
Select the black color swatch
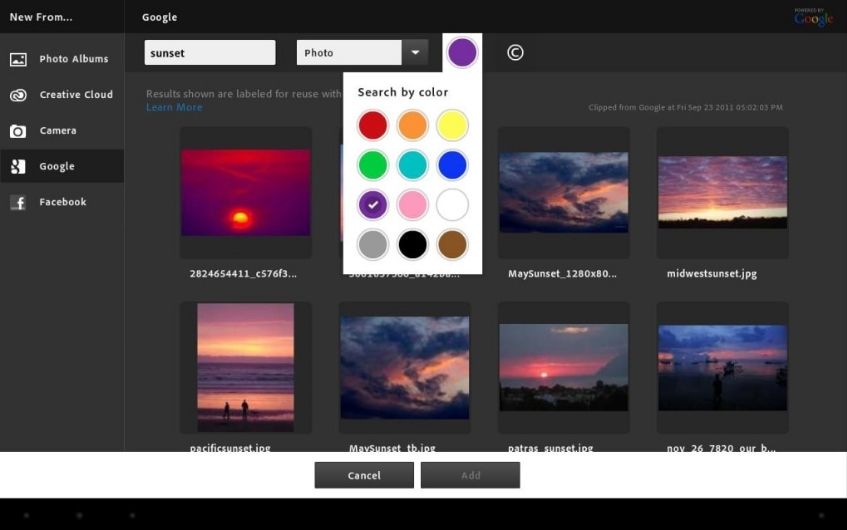[412, 244]
